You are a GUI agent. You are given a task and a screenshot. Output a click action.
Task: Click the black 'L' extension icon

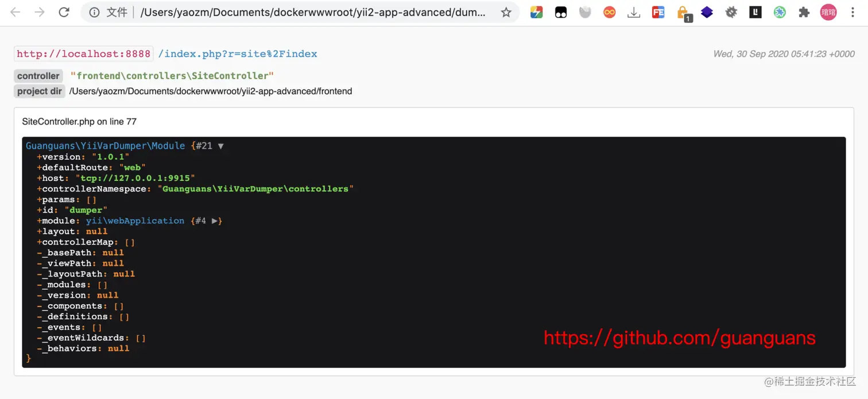pyautogui.click(x=755, y=12)
